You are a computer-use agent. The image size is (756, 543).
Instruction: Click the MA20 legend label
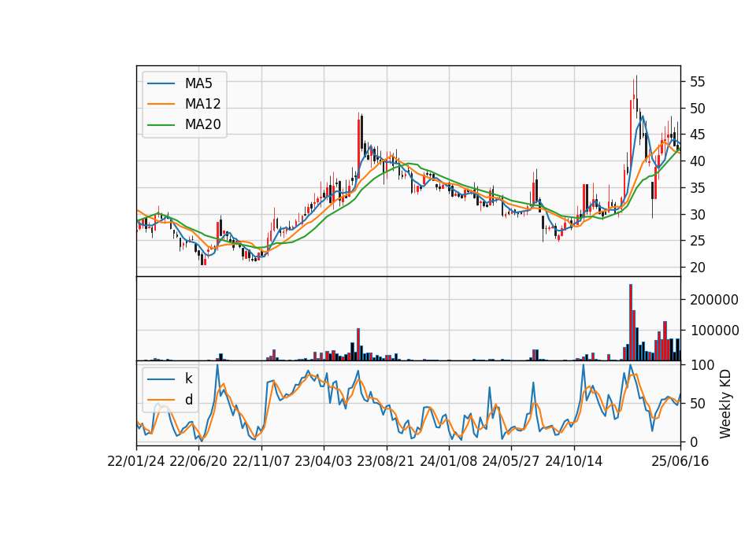202,124
